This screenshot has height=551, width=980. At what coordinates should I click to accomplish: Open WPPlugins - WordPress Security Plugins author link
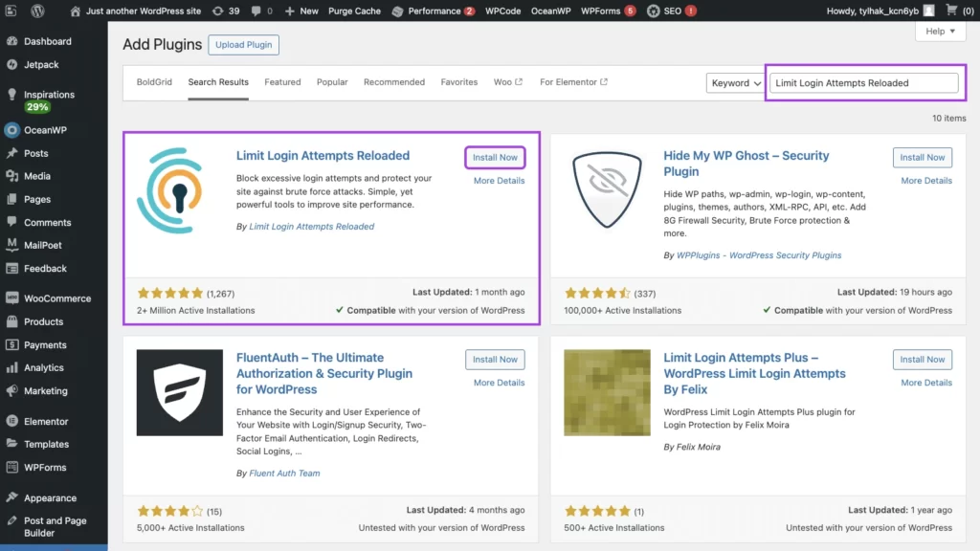click(x=759, y=254)
